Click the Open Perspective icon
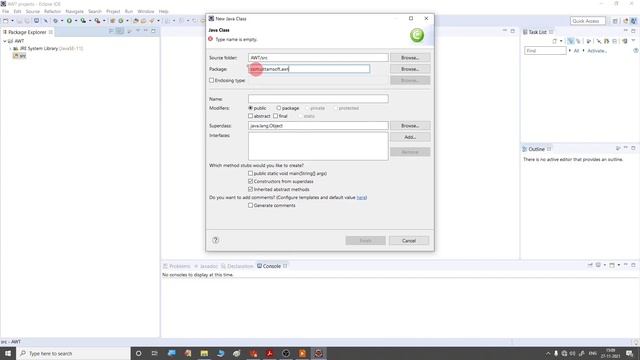 pos(615,21)
